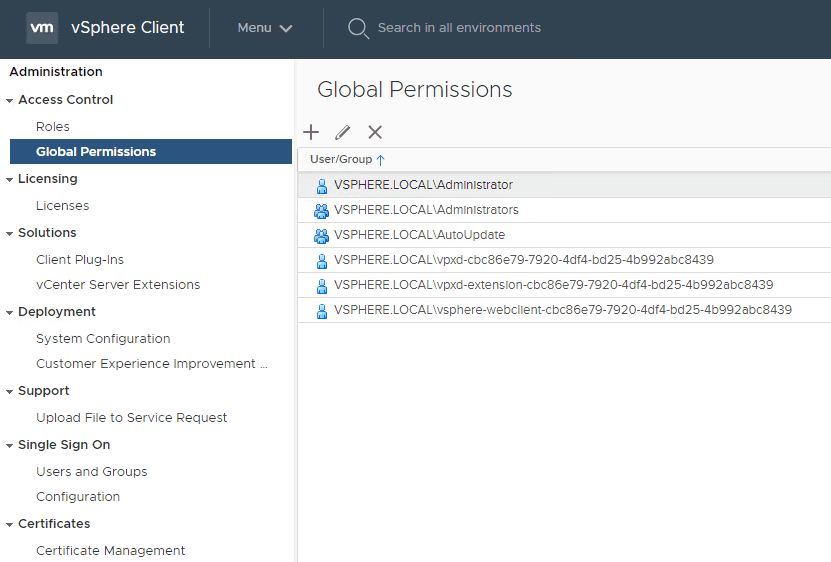Click the vSphere Client title link
Viewport: 831px width, 562px height.
point(128,28)
